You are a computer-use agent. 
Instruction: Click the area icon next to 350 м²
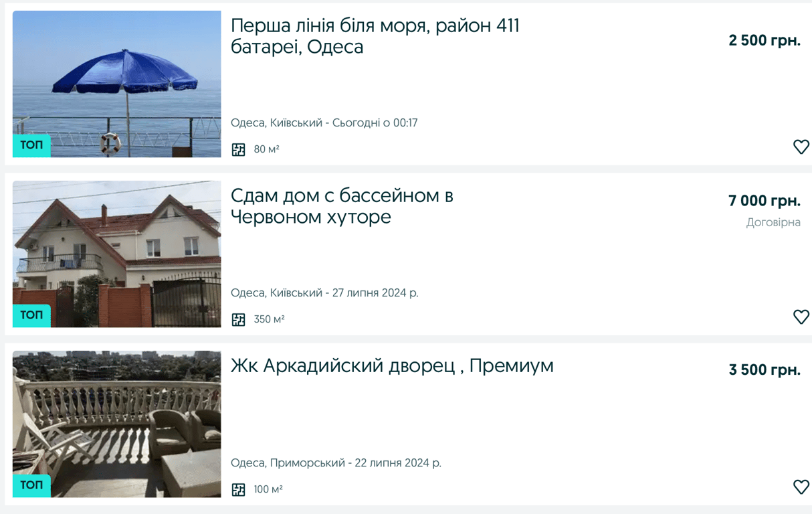[238, 319]
